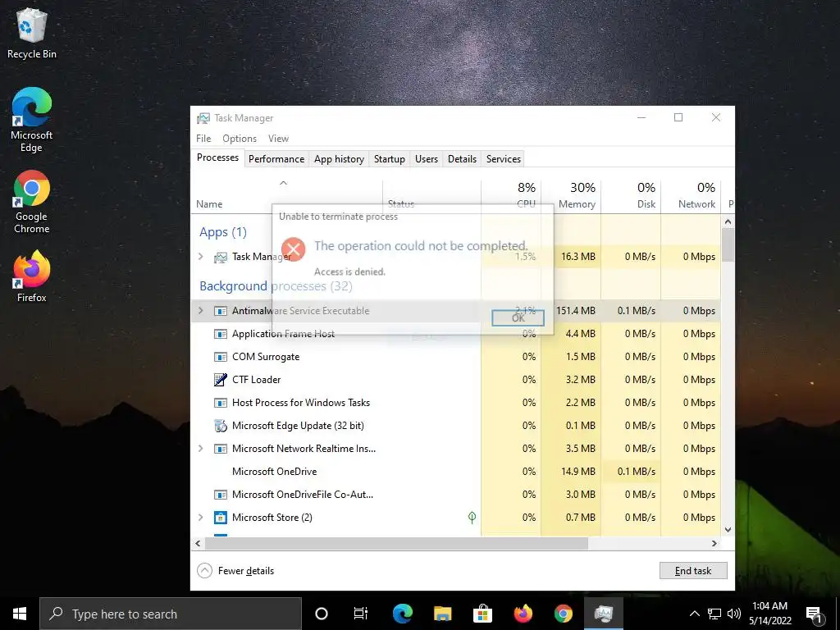This screenshot has height=630, width=840.
Task: Switch to the Details tab
Action: (x=463, y=159)
